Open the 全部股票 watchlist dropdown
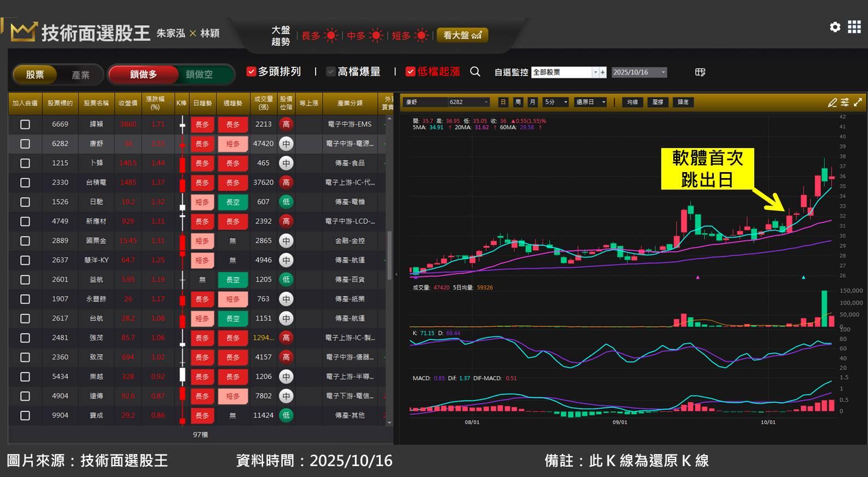This screenshot has height=477, width=868. [x=595, y=72]
